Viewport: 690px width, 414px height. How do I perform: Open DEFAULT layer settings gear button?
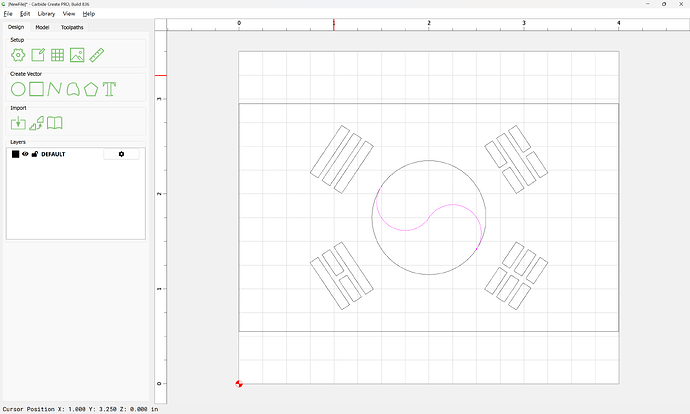[x=121, y=154]
